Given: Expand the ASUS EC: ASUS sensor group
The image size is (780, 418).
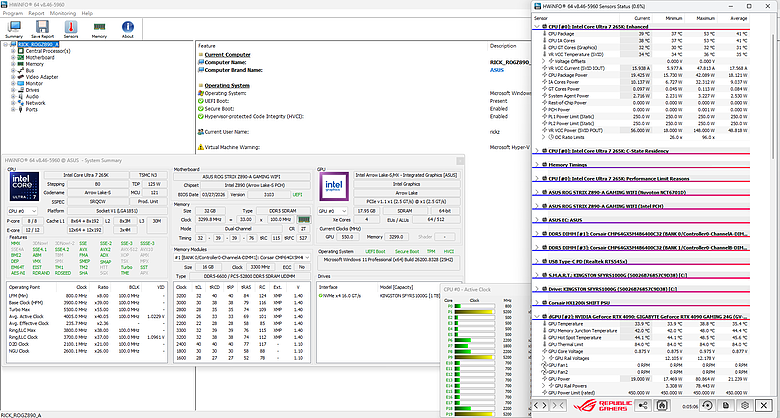Looking at the screenshot, I should (x=537, y=219).
